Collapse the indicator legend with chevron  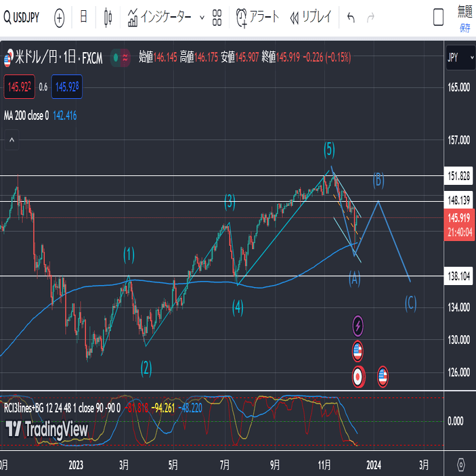(x=12, y=140)
